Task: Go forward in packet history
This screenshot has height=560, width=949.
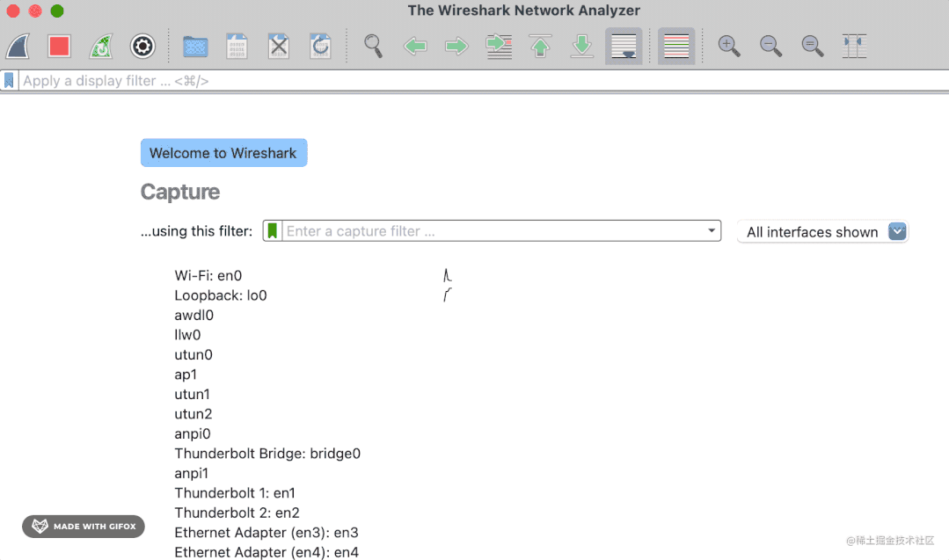Action: pos(457,46)
